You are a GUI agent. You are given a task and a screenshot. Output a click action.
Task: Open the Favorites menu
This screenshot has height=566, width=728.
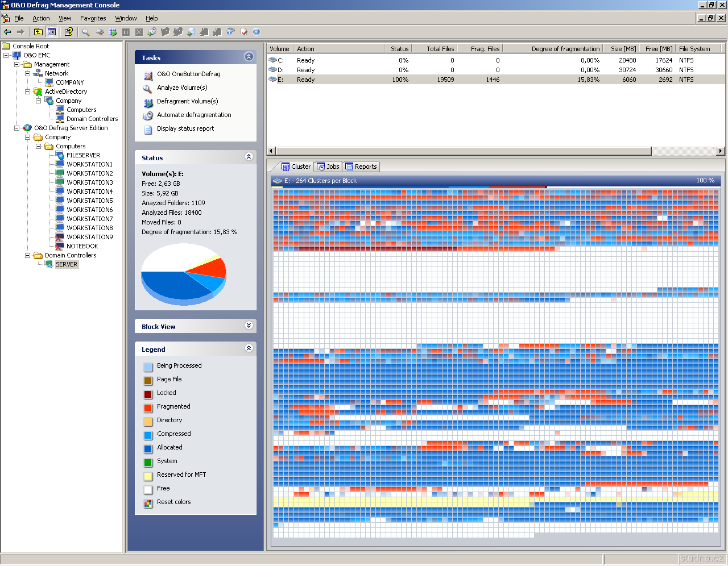(x=93, y=18)
